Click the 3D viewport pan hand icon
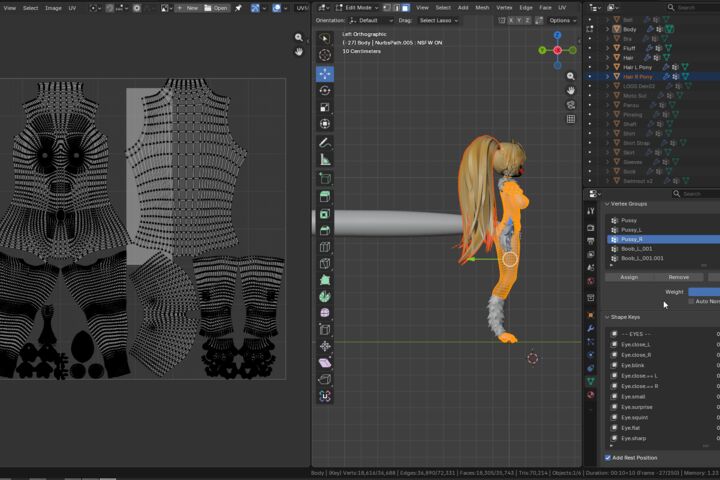 (570, 90)
